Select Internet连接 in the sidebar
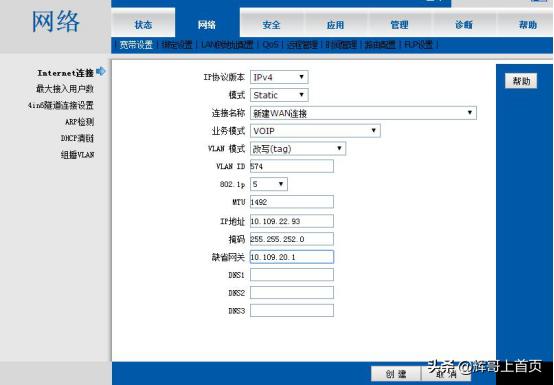 coord(66,73)
